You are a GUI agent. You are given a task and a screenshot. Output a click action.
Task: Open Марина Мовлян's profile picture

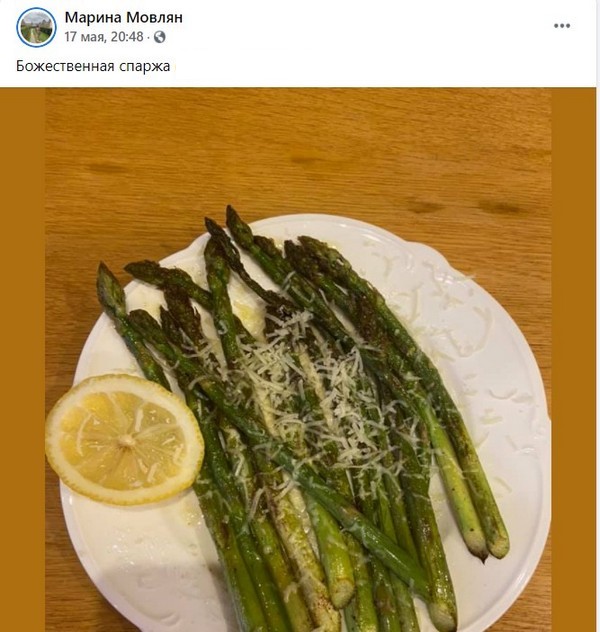(x=37, y=27)
